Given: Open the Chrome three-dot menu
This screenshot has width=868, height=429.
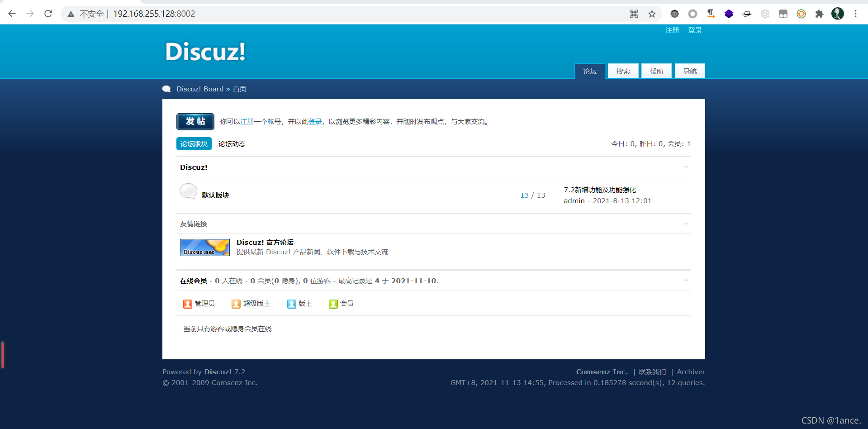Looking at the screenshot, I should tap(855, 14).
